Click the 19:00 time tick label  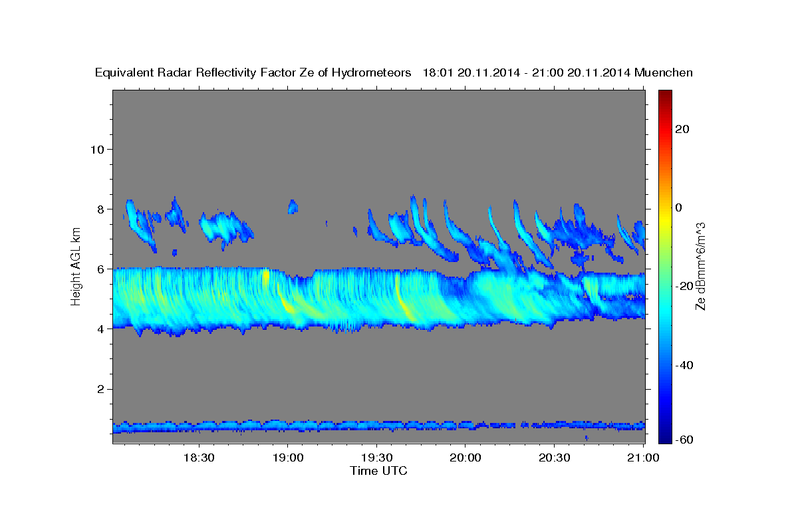(x=287, y=458)
